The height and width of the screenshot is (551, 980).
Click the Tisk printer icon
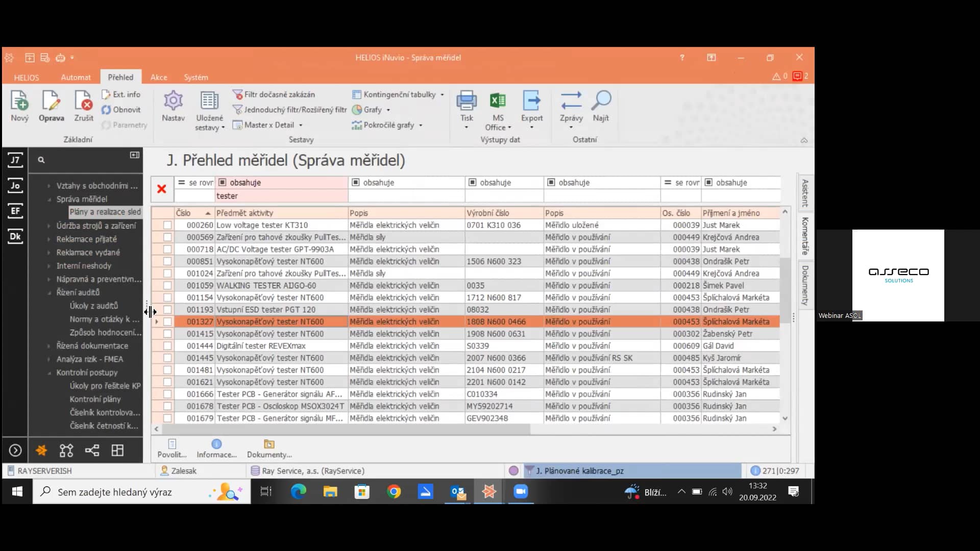[466, 102]
